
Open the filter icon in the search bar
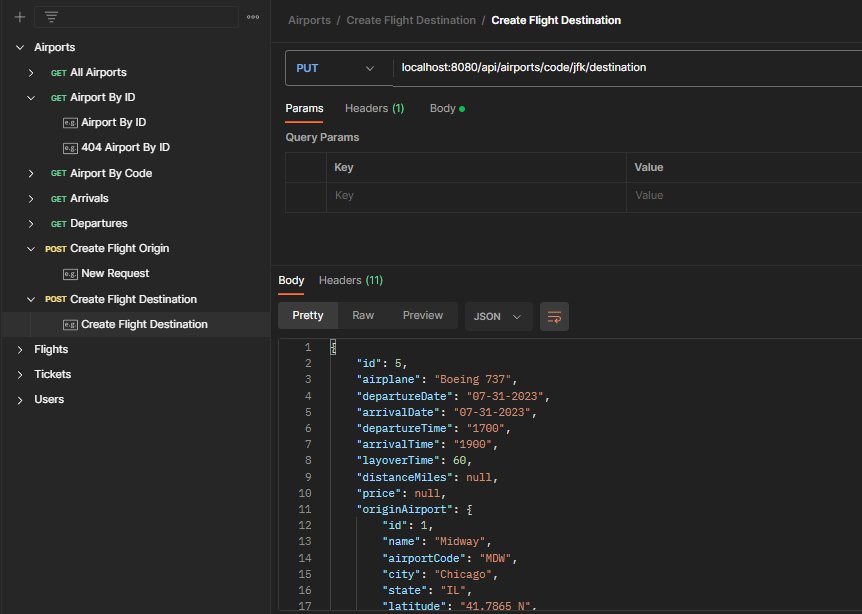click(x=50, y=16)
